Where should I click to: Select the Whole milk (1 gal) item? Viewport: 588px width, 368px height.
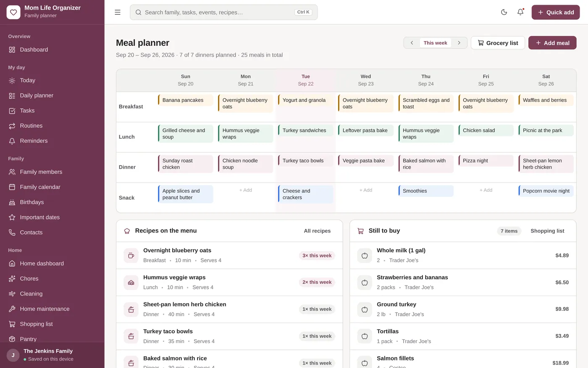tap(463, 255)
